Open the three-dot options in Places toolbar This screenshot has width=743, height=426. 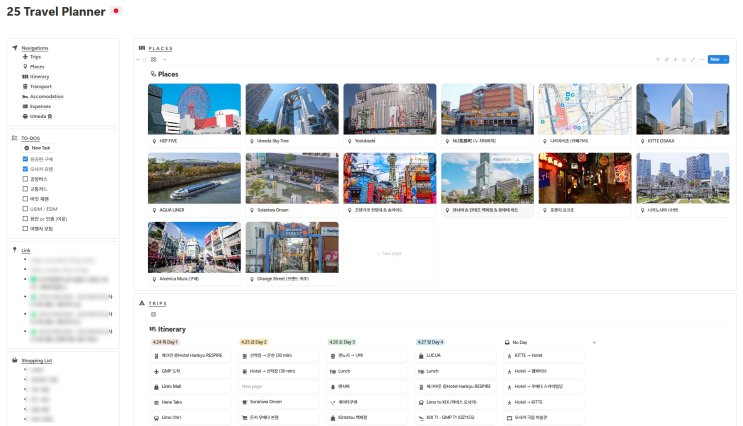pos(701,60)
